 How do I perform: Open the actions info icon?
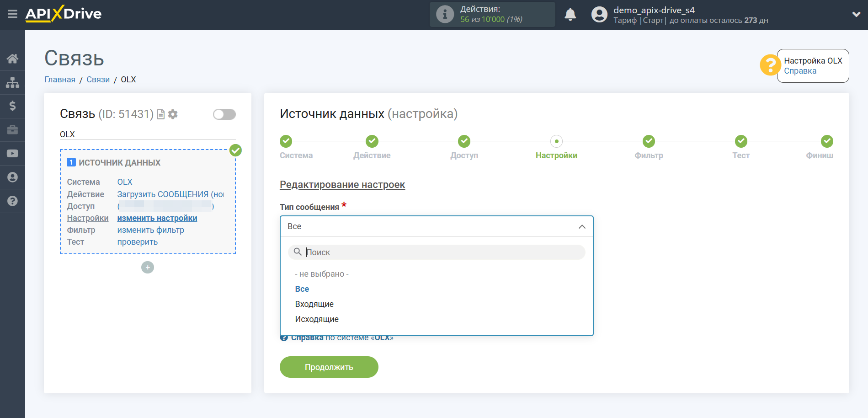point(445,14)
